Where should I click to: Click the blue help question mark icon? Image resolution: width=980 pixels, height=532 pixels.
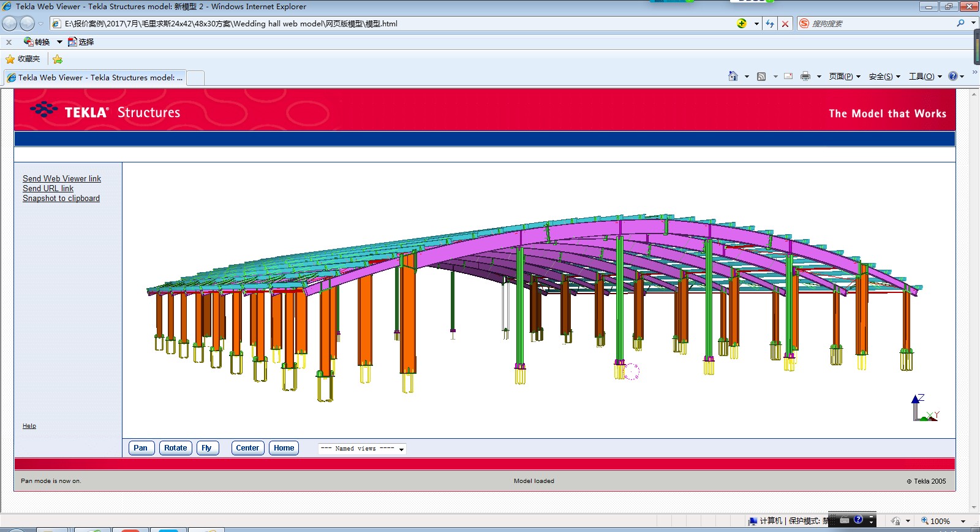click(953, 76)
